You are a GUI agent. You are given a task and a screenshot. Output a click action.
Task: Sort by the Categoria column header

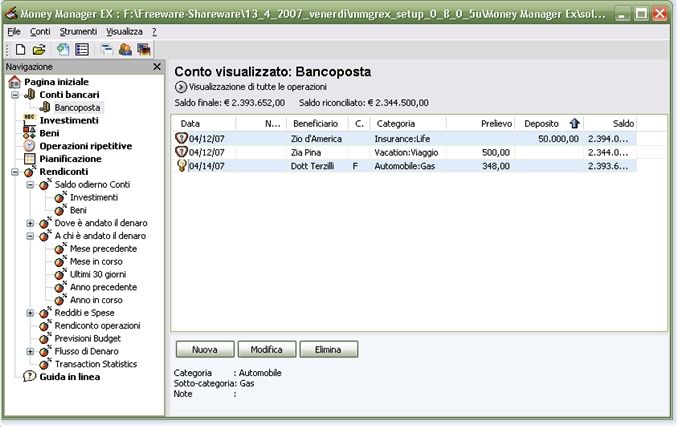[408, 123]
